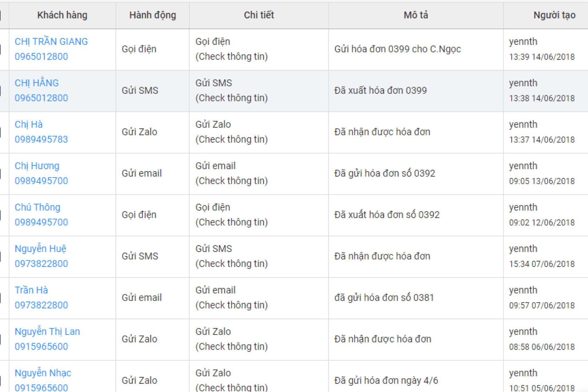
Task: Open customer link Chú Thông
Action: click(x=37, y=207)
